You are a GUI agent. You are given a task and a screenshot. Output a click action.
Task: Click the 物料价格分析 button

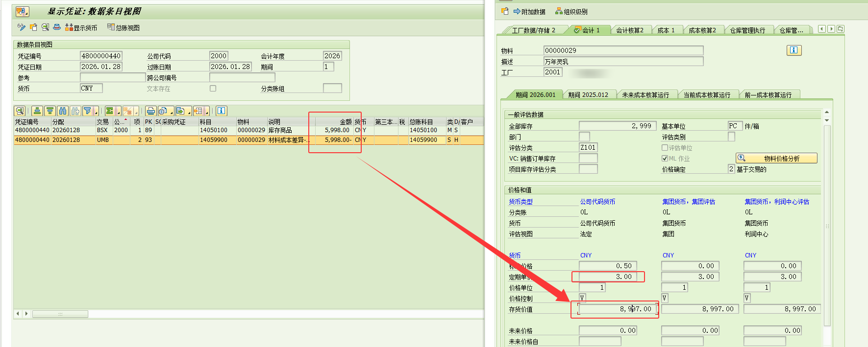[x=776, y=158]
